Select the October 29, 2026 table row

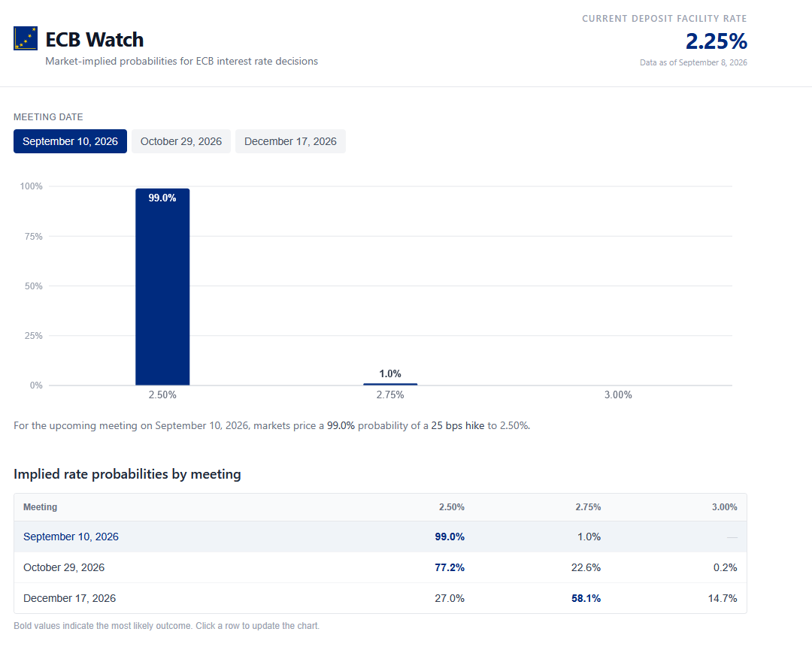[x=380, y=567]
